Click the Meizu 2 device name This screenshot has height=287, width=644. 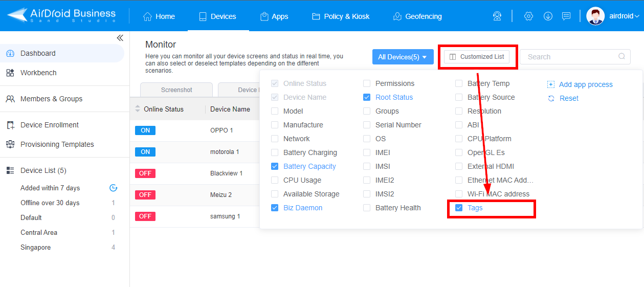click(x=221, y=195)
